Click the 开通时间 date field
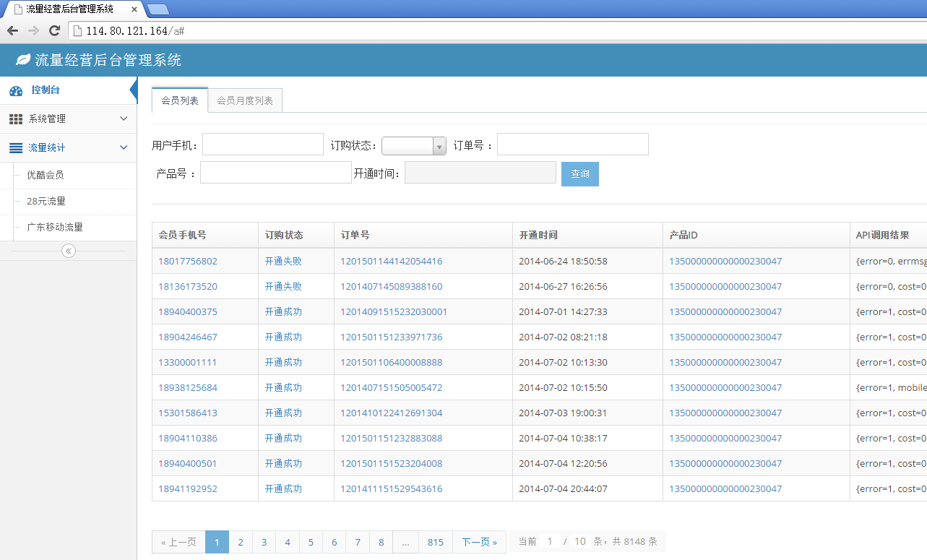The height and width of the screenshot is (560, 927). pyautogui.click(x=480, y=173)
